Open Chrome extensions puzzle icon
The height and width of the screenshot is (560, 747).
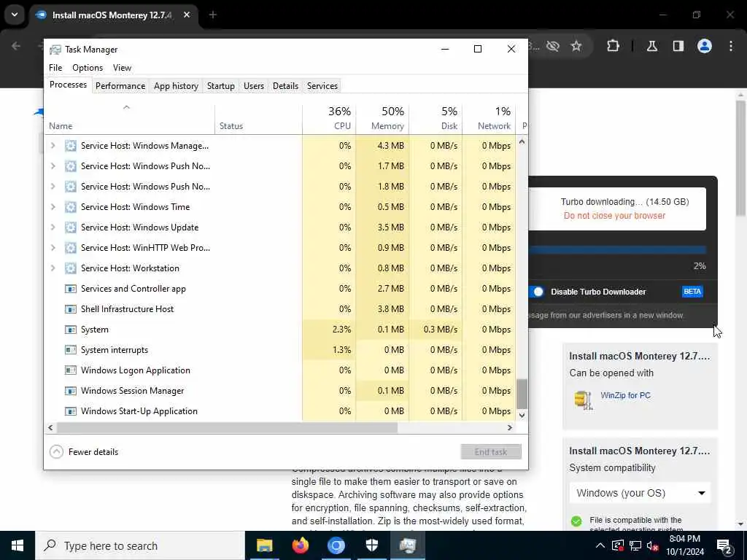[x=613, y=46]
